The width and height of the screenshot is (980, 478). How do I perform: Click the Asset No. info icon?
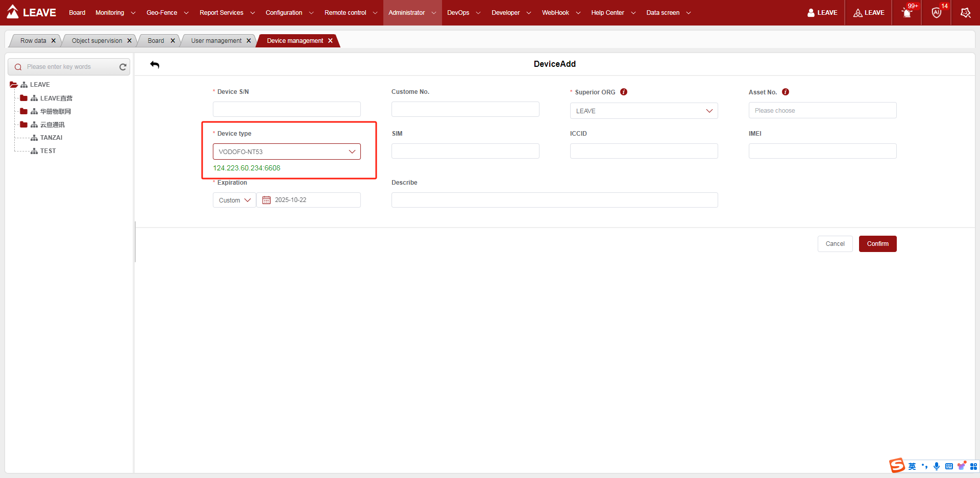pos(786,92)
